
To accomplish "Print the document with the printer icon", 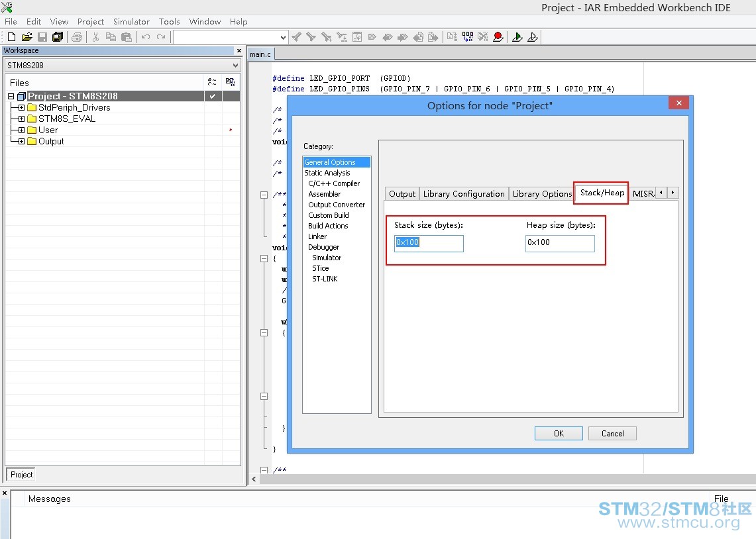I will (77, 37).
